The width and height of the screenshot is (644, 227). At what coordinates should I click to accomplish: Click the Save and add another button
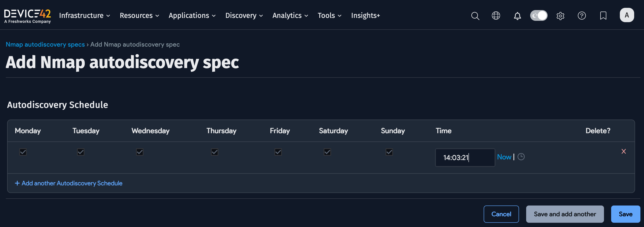(x=565, y=214)
